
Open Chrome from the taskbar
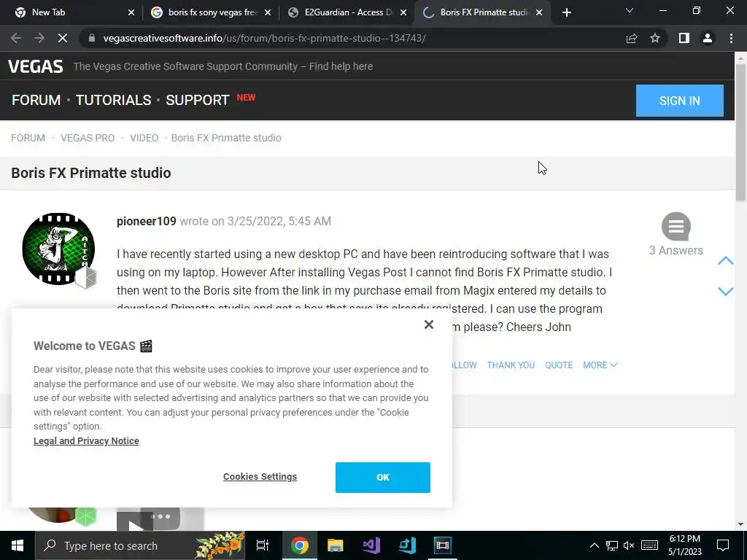tap(299, 545)
